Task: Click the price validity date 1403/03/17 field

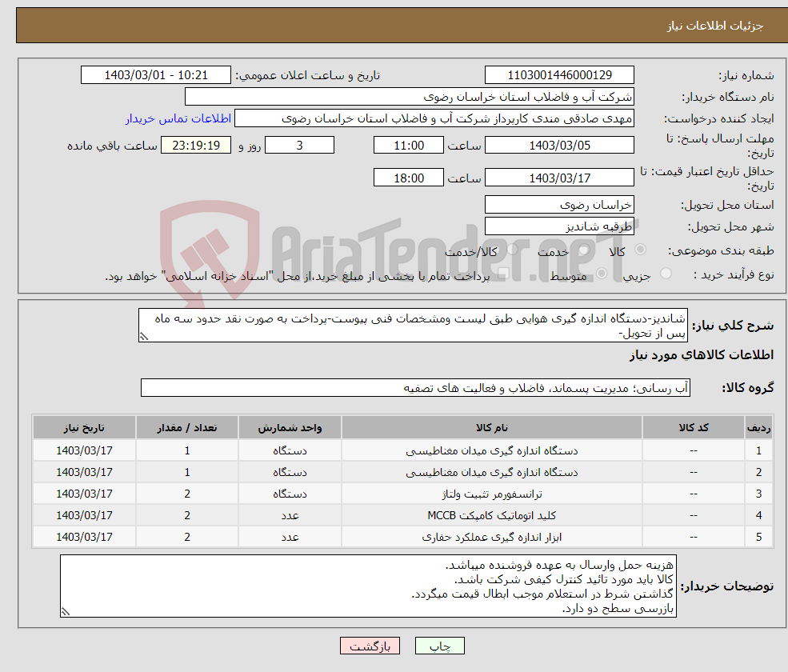Action: [x=559, y=178]
